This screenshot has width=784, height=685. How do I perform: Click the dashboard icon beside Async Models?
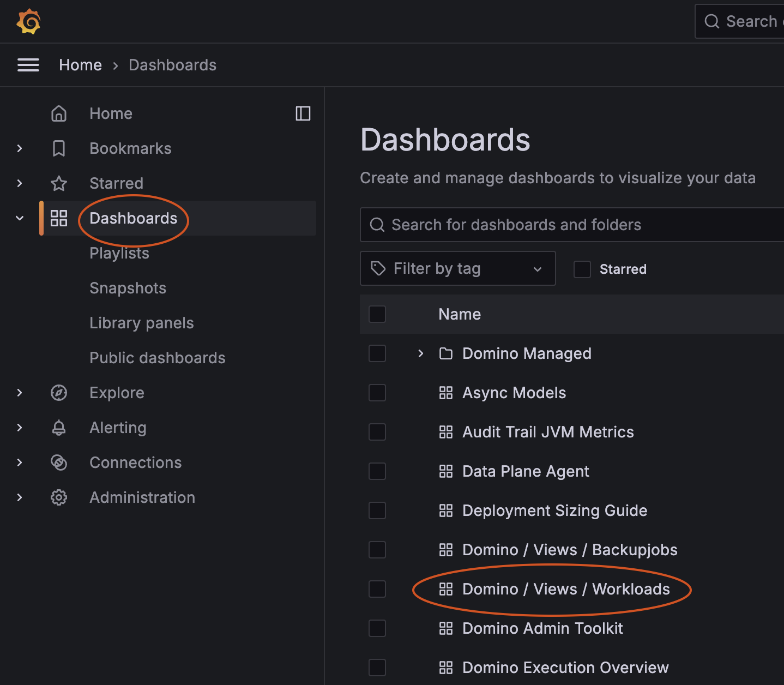446,393
